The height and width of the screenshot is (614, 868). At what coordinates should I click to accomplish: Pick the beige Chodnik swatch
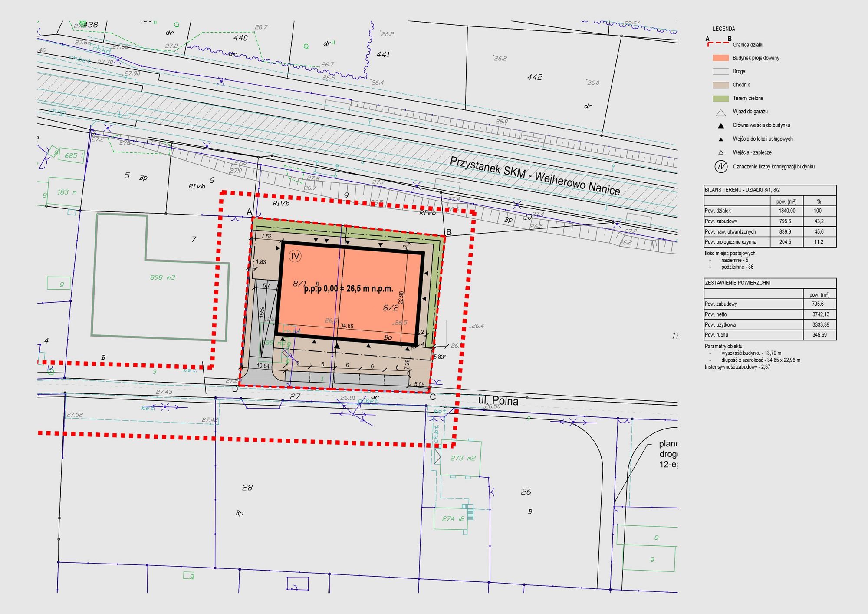(x=721, y=85)
